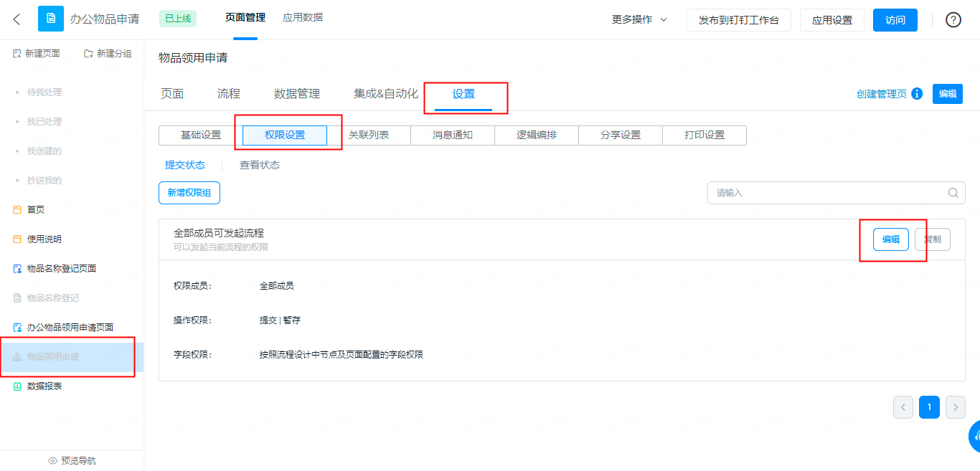This screenshot has height=471, width=980.
Task: Select 物品领用申请 in sidebar
Action: [72, 357]
